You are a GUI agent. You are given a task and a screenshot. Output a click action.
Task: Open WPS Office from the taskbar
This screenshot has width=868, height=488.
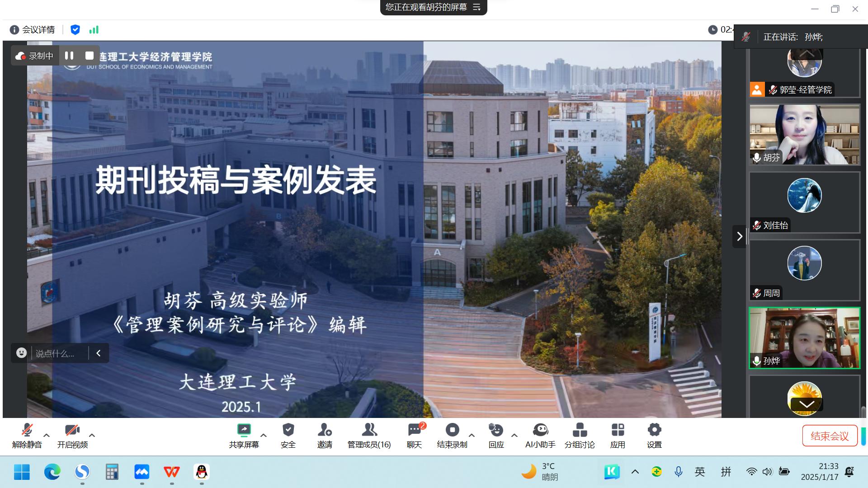[x=171, y=472]
